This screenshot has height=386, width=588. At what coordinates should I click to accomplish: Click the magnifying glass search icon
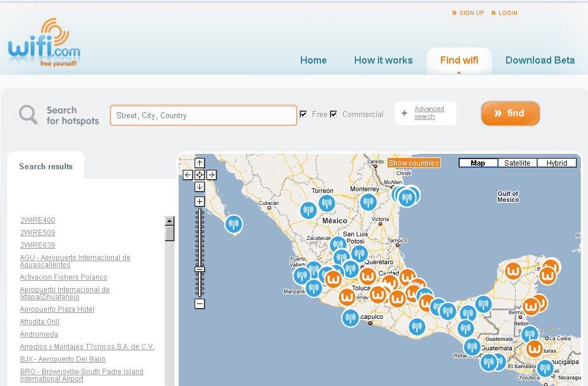point(28,115)
